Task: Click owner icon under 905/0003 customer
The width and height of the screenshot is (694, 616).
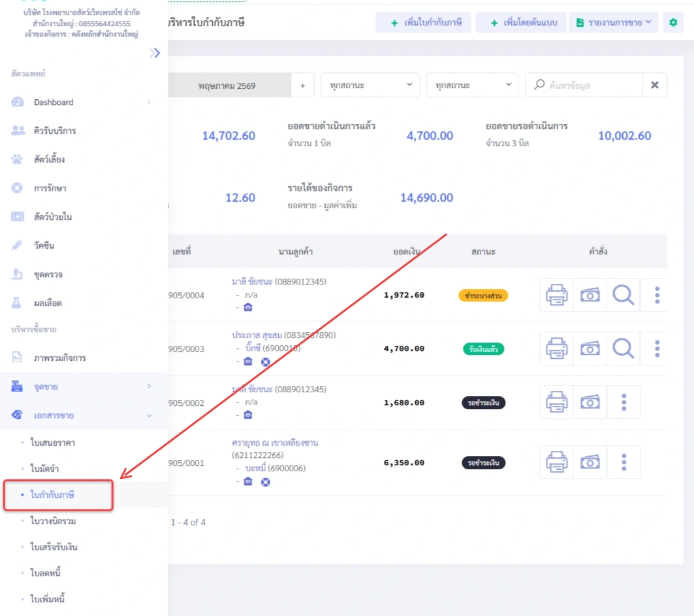Action: click(x=248, y=362)
